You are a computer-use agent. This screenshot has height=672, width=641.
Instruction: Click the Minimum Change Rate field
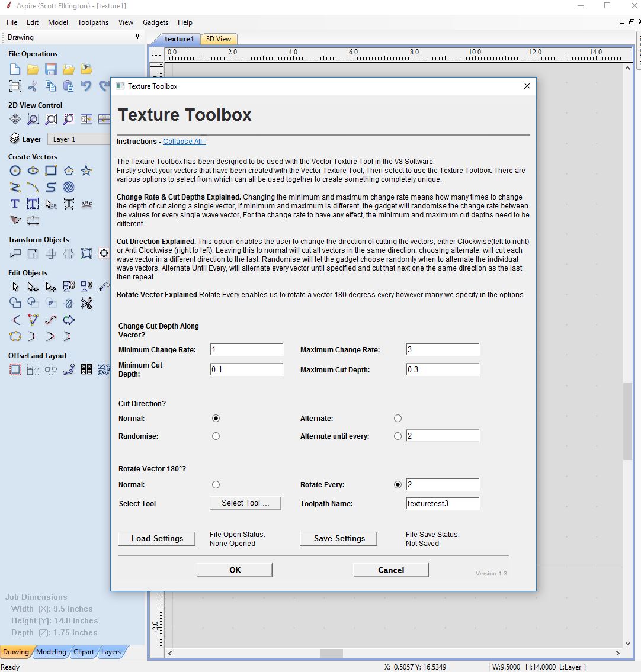click(x=246, y=349)
